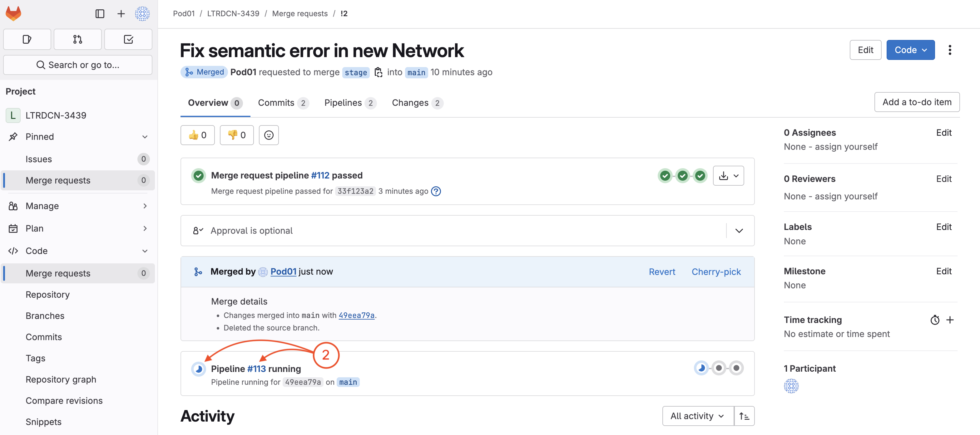
Task: Click third pending stage of pipeline #113
Action: pos(736,368)
